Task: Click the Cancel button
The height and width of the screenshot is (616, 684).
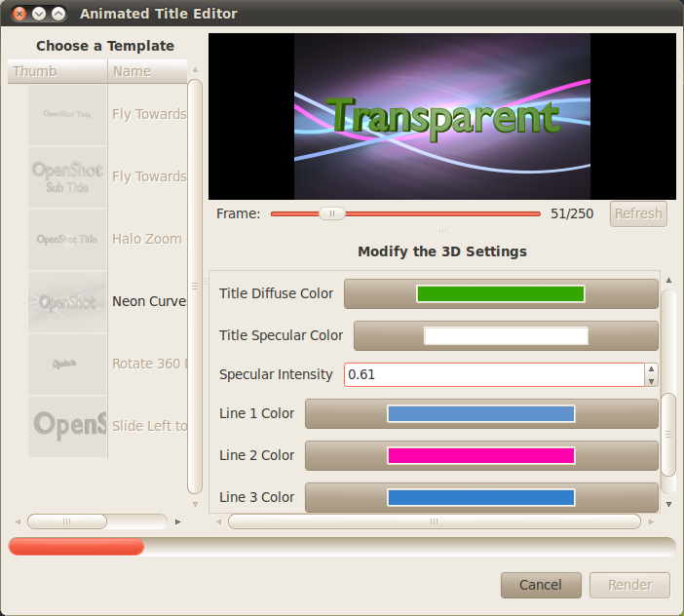Action: click(540, 585)
